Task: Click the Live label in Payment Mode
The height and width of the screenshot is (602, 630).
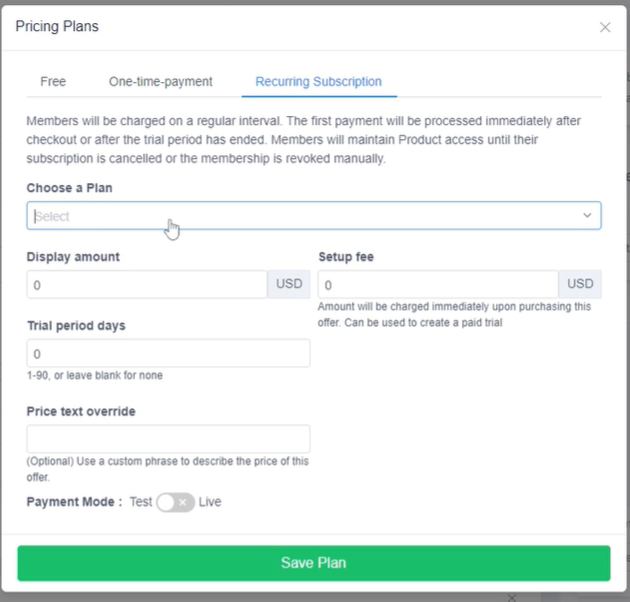Action: tap(210, 502)
